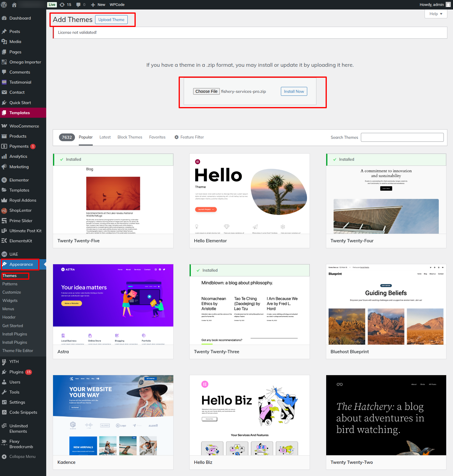The image size is (453, 476).
Task: Expand the Help dropdown
Action: 436,14
